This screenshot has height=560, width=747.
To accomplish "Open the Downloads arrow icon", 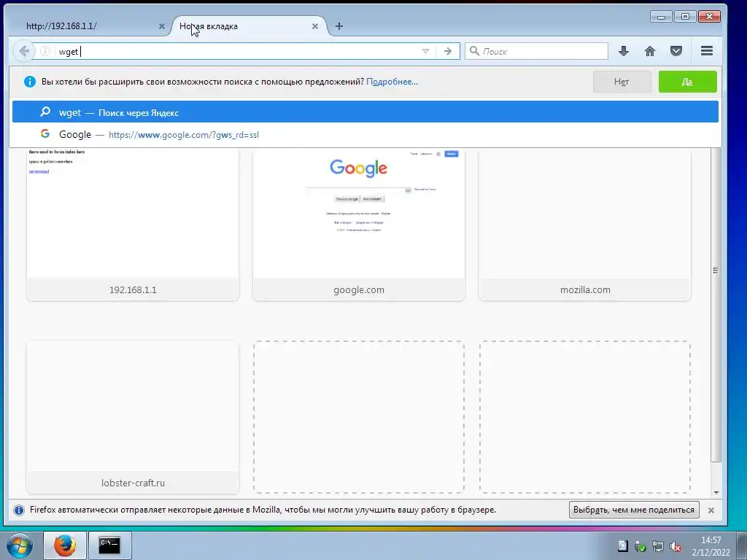I will (x=623, y=51).
